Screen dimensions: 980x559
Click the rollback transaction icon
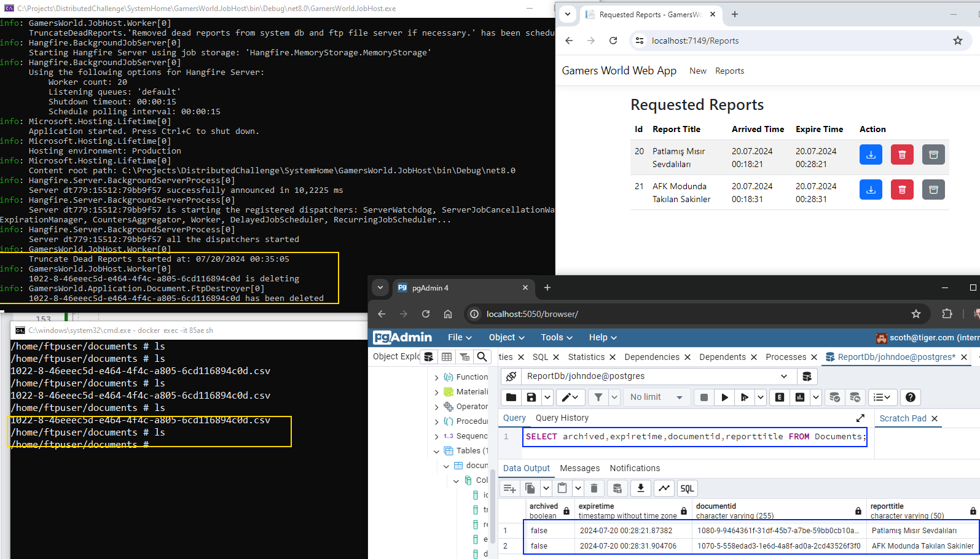(x=855, y=397)
